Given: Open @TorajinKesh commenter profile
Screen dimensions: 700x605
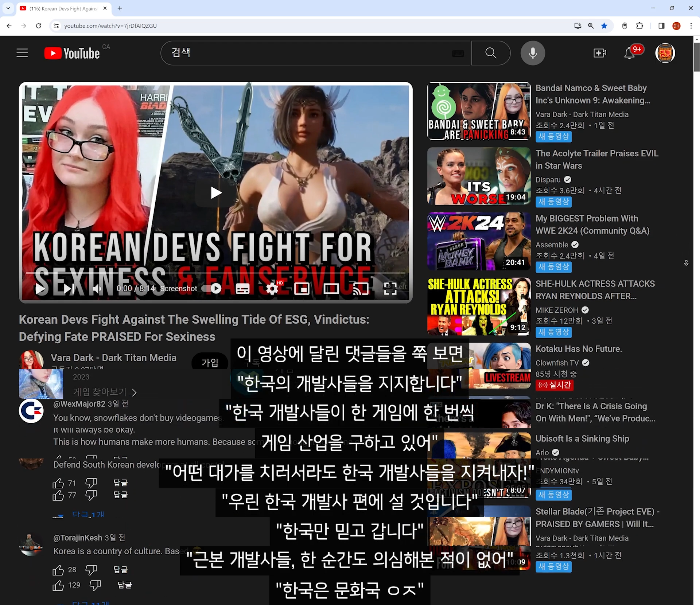Looking at the screenshot, I should point(78,538).
